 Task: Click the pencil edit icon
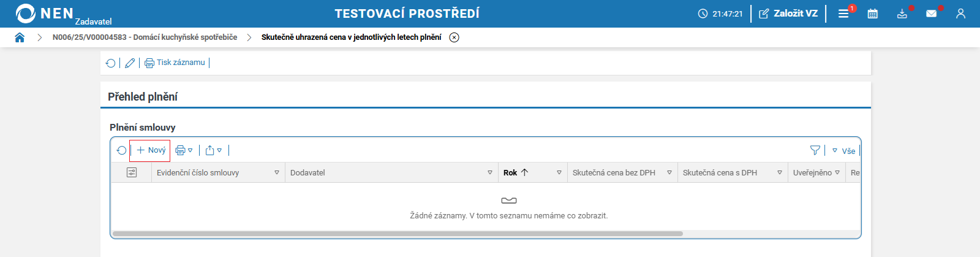click(x=130, y=63)
